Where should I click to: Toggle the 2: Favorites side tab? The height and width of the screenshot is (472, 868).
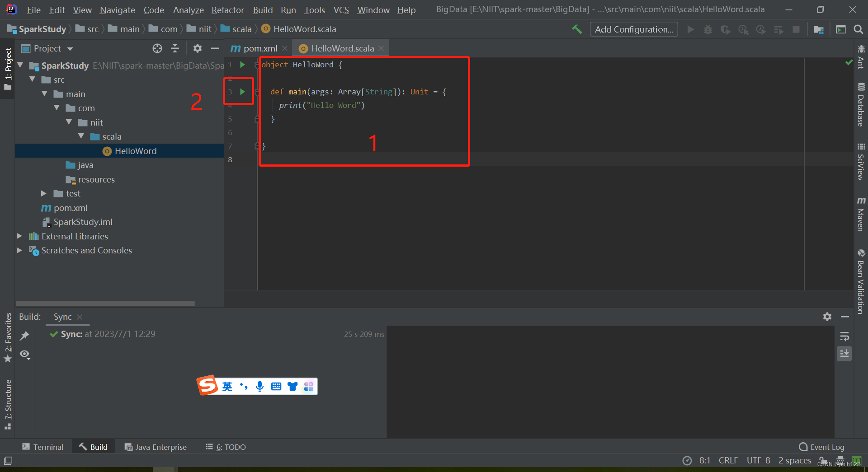[x=8, y=337]
